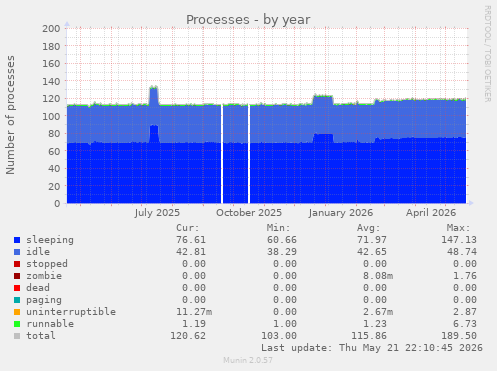Image resolution: width=497 pixels, height=371 pixels.
Task: Click zombie average value 8.08m
Action: click(378, 276)
